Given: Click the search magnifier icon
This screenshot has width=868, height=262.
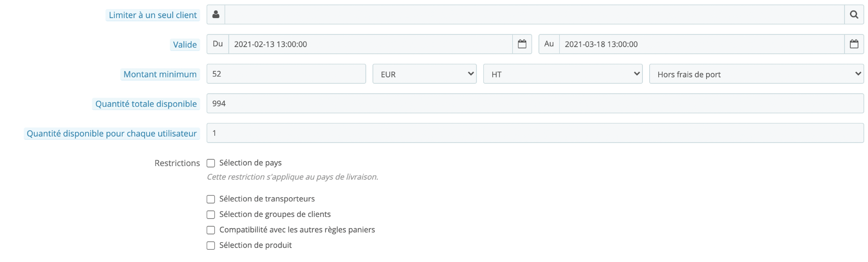Looking at the screenshot, I should click(854, 14).
